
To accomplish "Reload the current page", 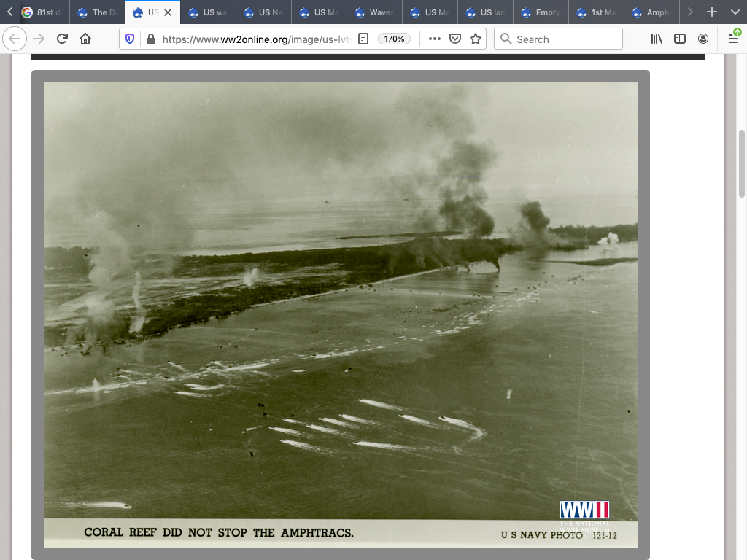I will point(62,39).
